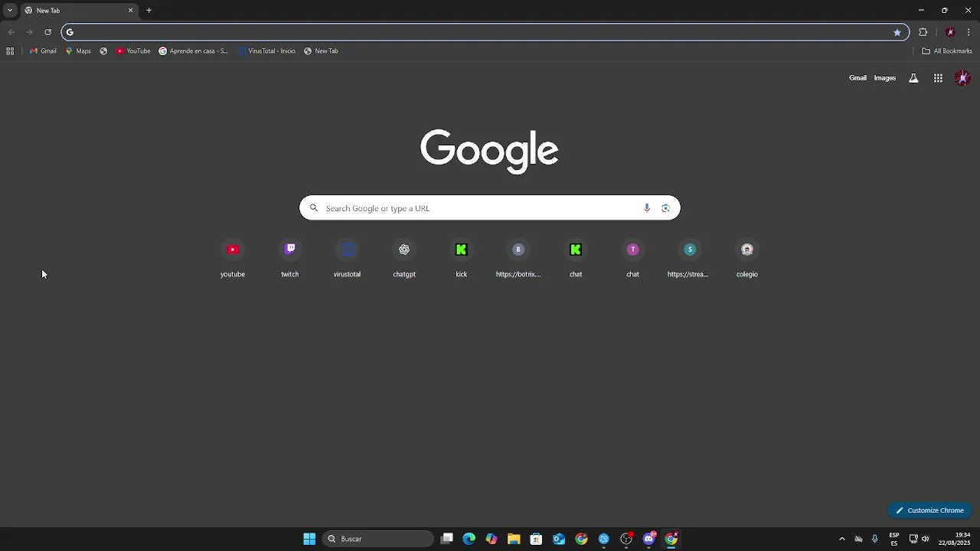Reload the page
This screenshot has width=980, height=551.
coord(47,32)
